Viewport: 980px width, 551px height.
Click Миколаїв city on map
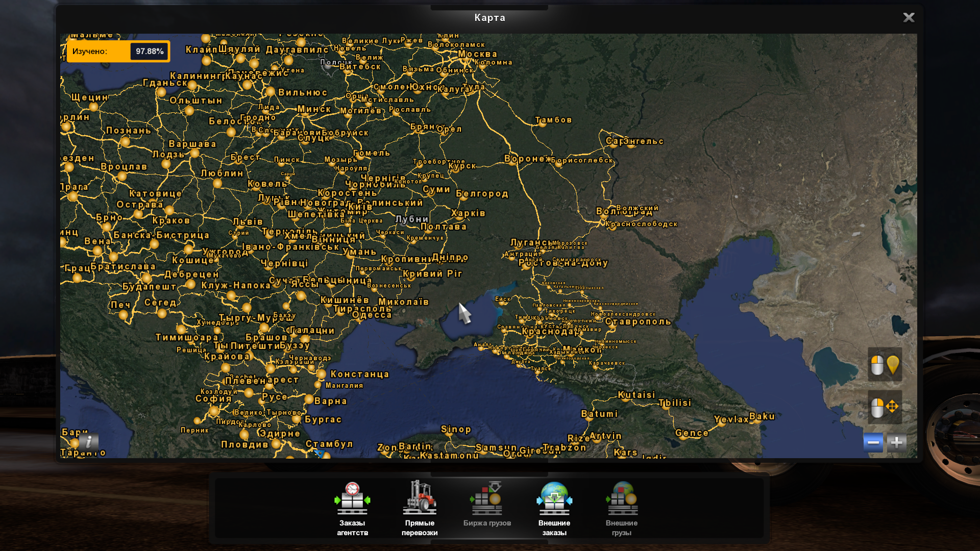coord(403,302)
